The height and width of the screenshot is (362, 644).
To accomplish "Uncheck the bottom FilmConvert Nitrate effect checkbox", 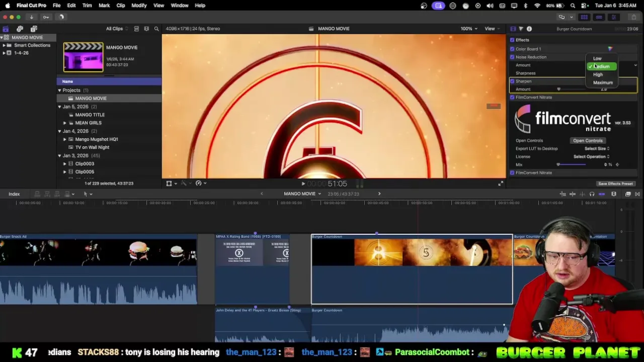I will pyautogui.click(x=512, y=172).
